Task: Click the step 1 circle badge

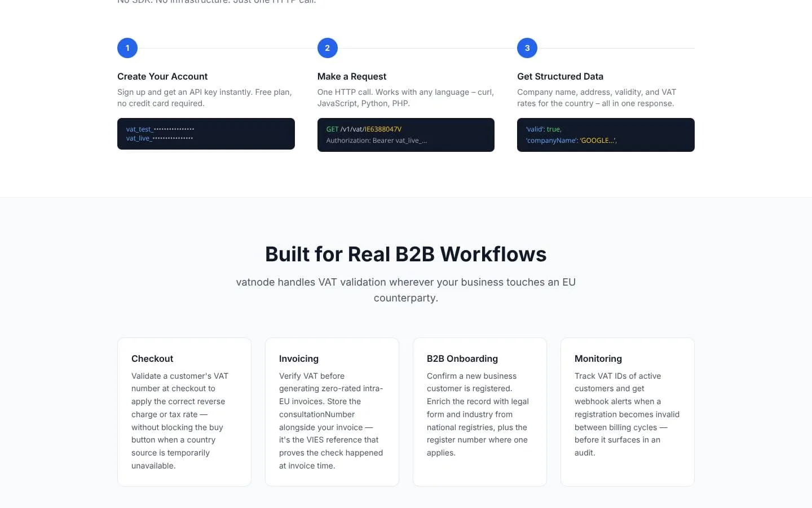Action: tap(127, 48)
